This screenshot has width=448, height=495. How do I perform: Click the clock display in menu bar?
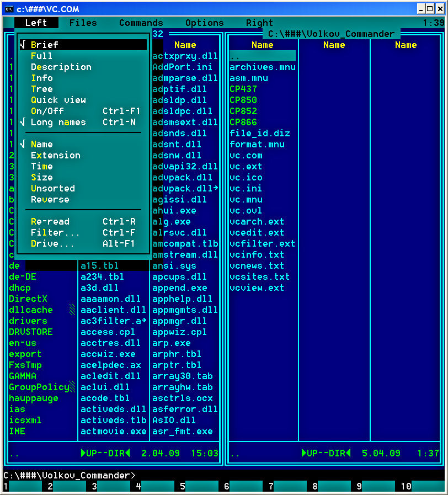pyautogui.click(x=434, y=23)
